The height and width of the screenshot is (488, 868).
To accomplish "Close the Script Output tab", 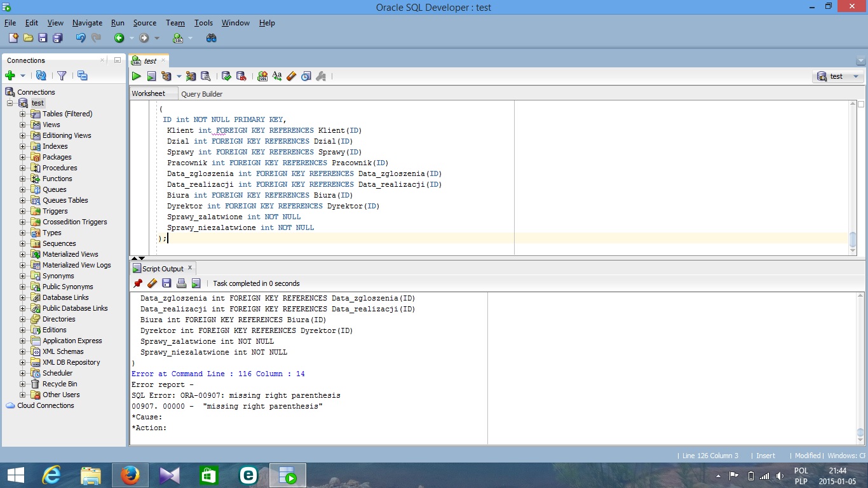I will point(189,269).
